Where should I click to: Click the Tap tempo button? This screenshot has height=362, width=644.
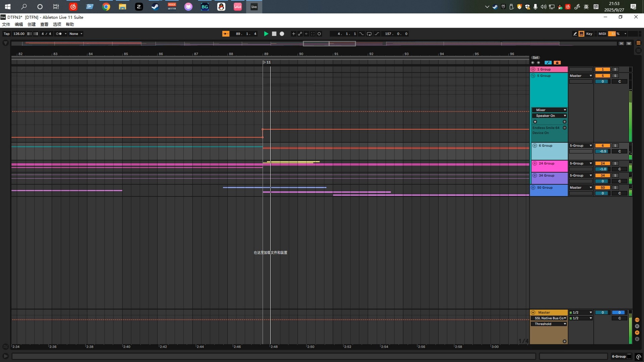pyautogui.click(x=6, y=34)
